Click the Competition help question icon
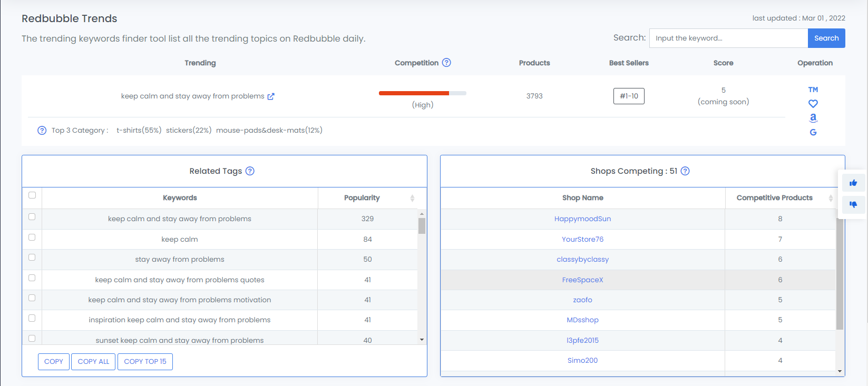The image size is (868, 386). click(x=446, y=63)
